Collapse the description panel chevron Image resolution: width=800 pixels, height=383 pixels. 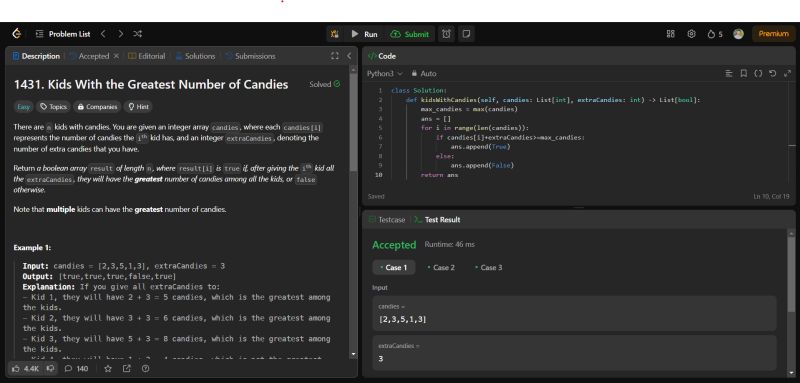coord(349,56)
